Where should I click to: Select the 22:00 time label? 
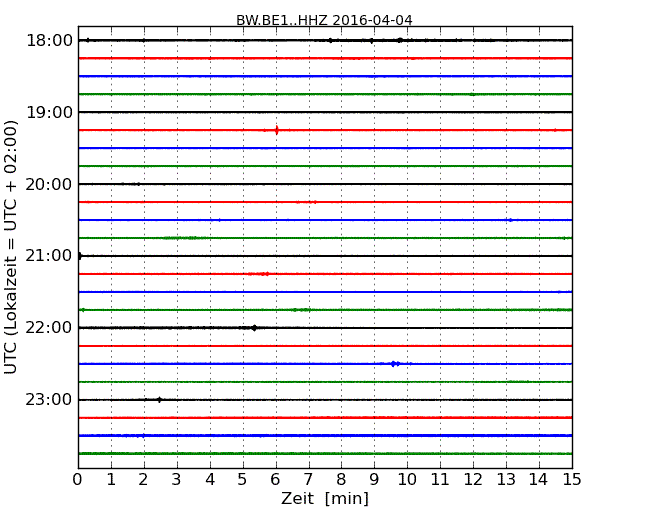coord(49,328)
